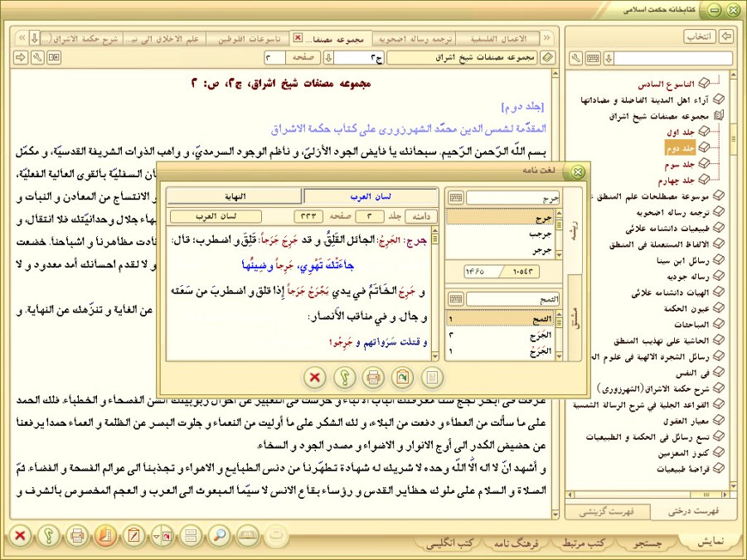747x560 pixels.
Task: Click the دامنه button in dictionary
Action: (421, 217)
